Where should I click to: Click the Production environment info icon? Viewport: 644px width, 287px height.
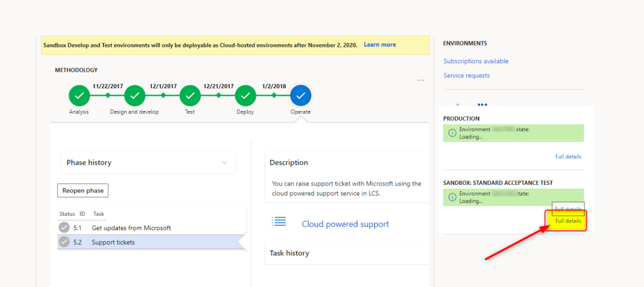(451, 132)
